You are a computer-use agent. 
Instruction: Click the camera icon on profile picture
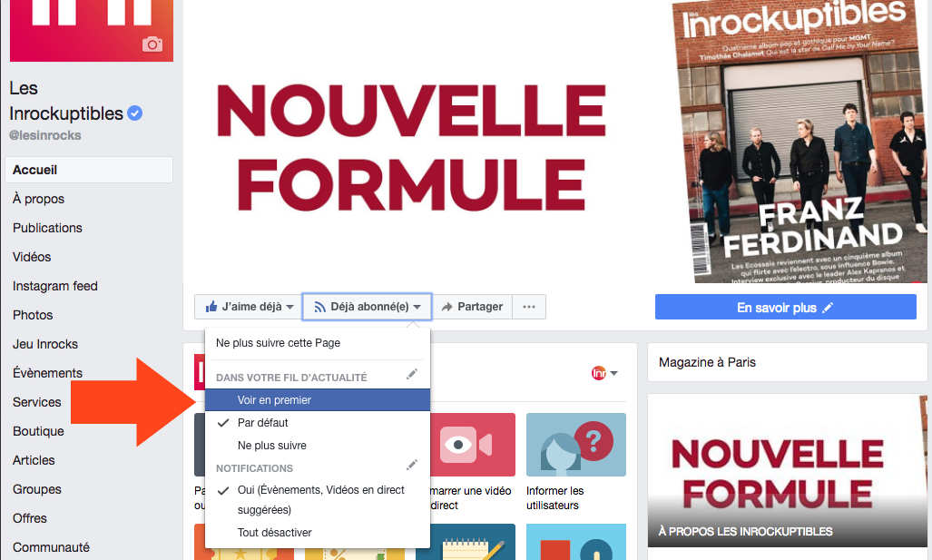pos(152,44)
